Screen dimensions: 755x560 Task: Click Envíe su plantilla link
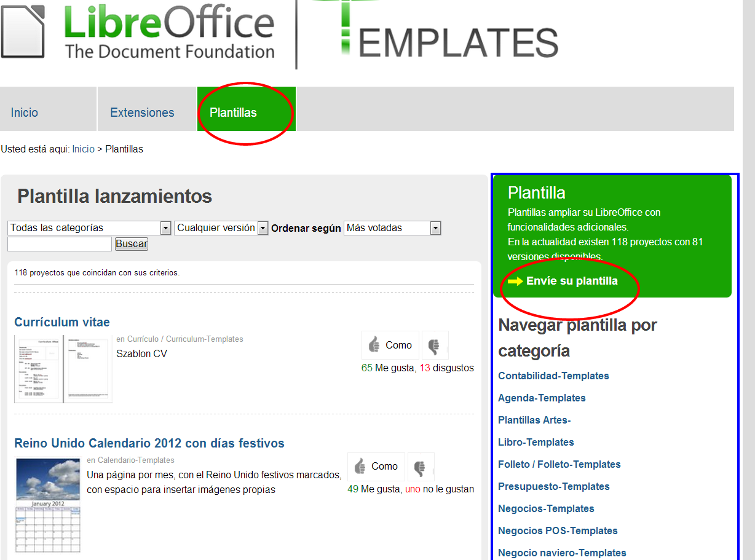[x=572, y=281]
